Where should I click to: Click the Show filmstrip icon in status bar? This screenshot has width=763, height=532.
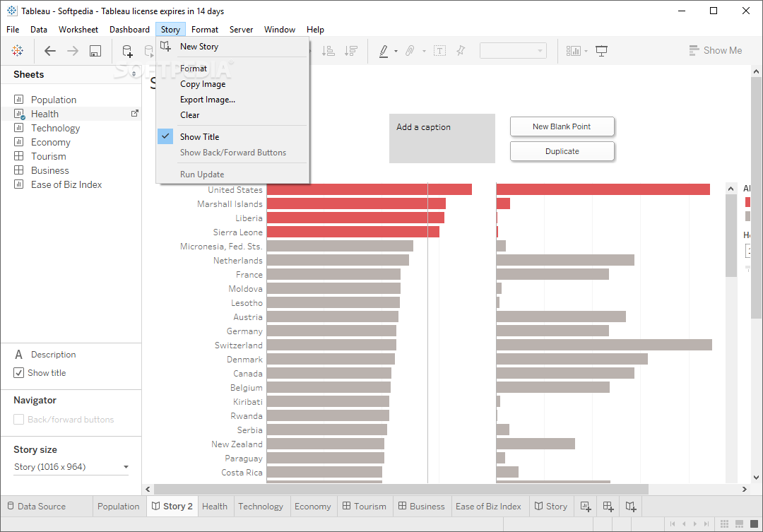point(739,524)
